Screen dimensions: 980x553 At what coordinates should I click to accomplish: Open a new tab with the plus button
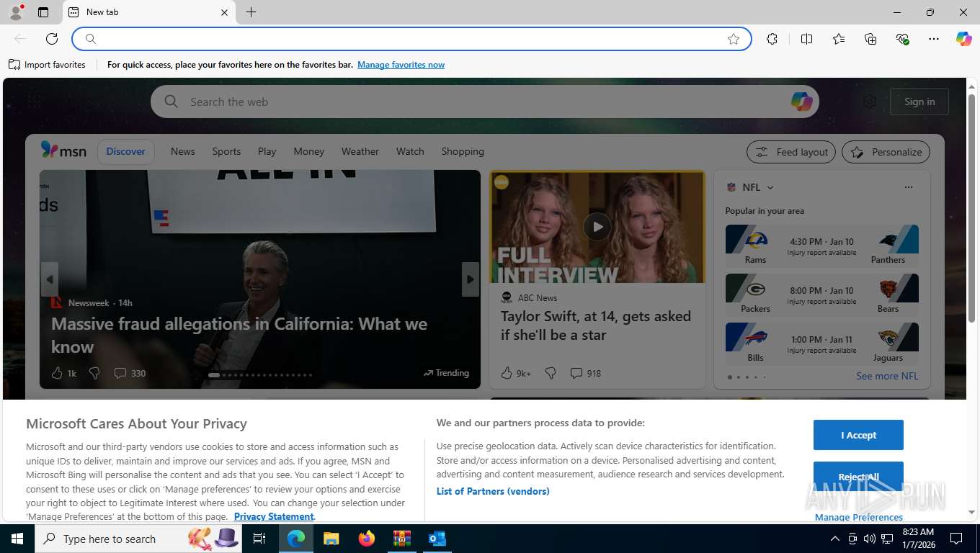[251, 12]
